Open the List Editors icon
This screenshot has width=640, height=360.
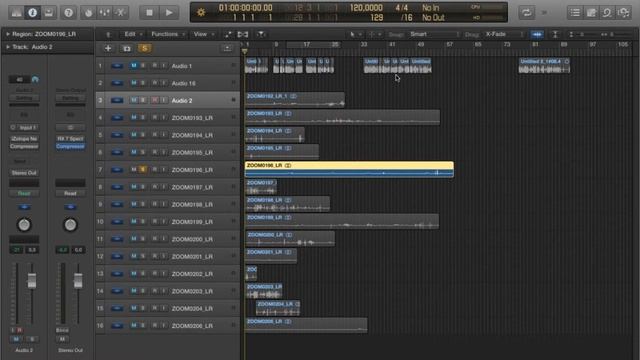(x=575, y=13)
